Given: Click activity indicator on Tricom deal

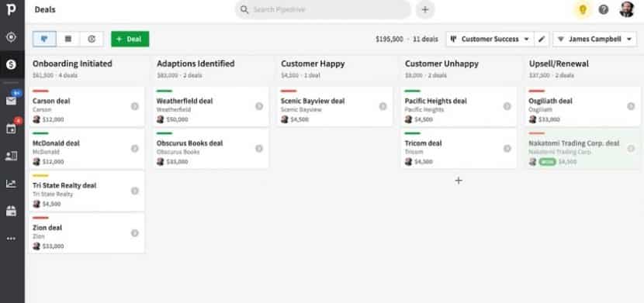Looking at the screenshot, I should [507, 149].
